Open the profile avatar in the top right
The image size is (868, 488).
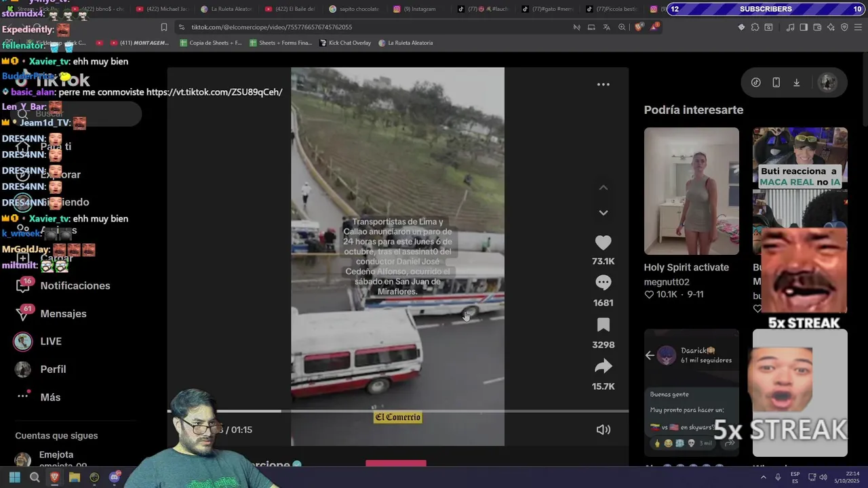[x=827, y=83]
